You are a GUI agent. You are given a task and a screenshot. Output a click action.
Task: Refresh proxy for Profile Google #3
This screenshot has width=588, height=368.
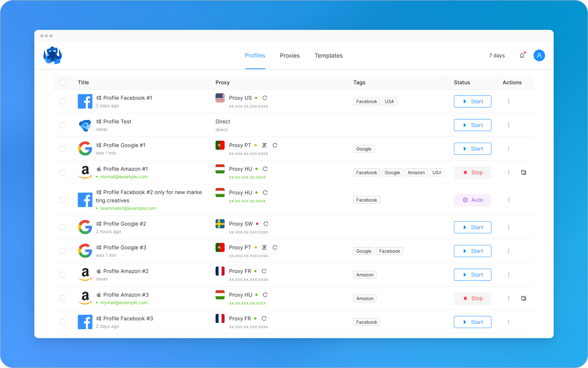[x=275, y=248]
